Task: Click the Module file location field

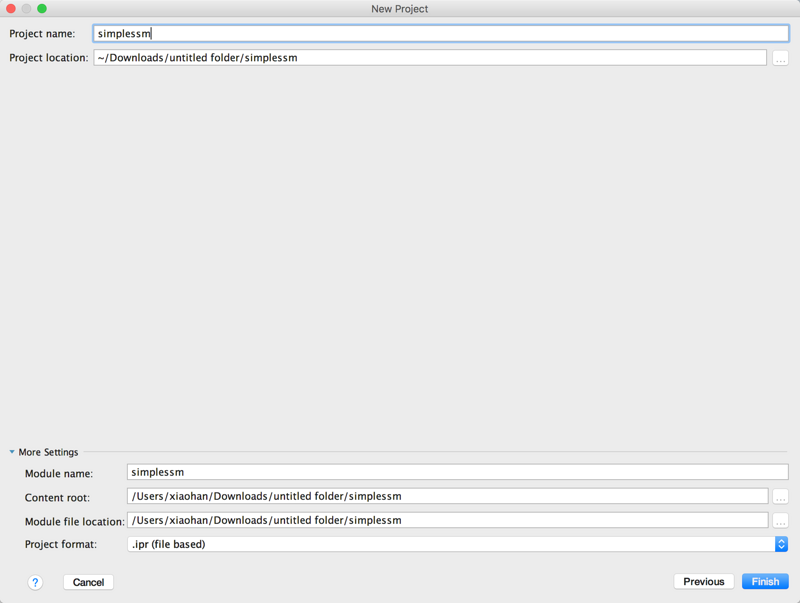Action: click(x=447, y=520)
